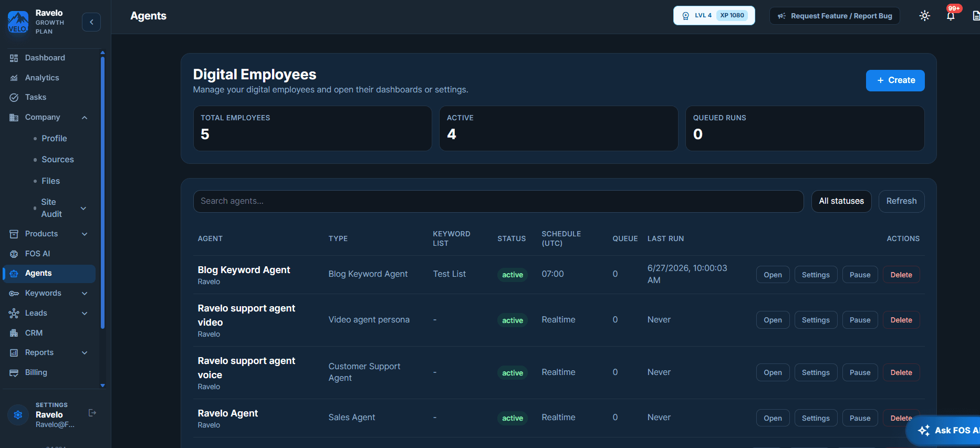Click the Tasks checkmark icon

pos(14,98)
